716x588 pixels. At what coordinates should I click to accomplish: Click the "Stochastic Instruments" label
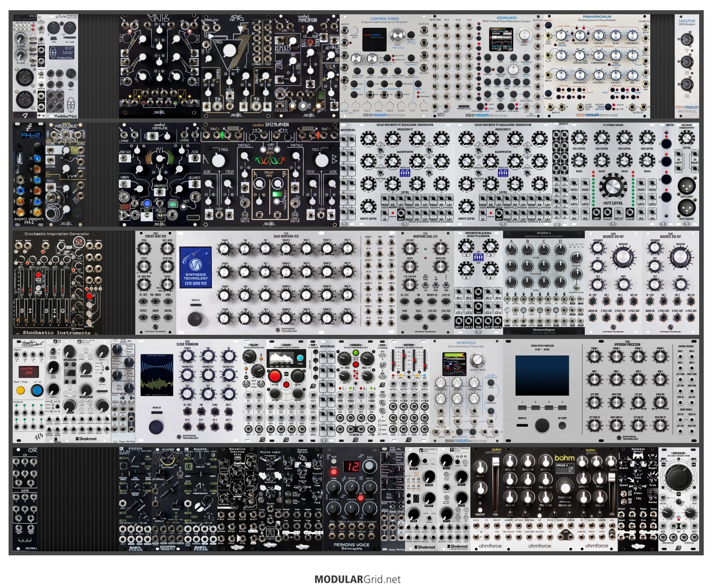tap(56, 333)
